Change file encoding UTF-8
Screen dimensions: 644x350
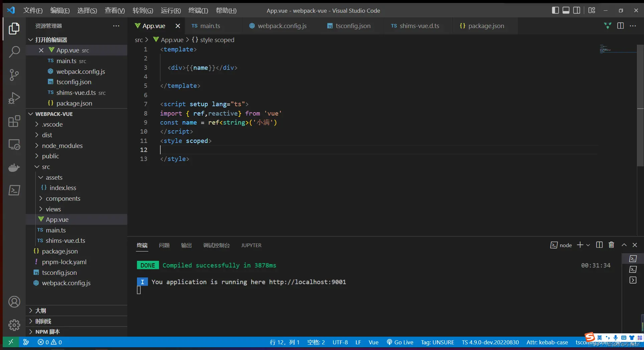point(340,342)
